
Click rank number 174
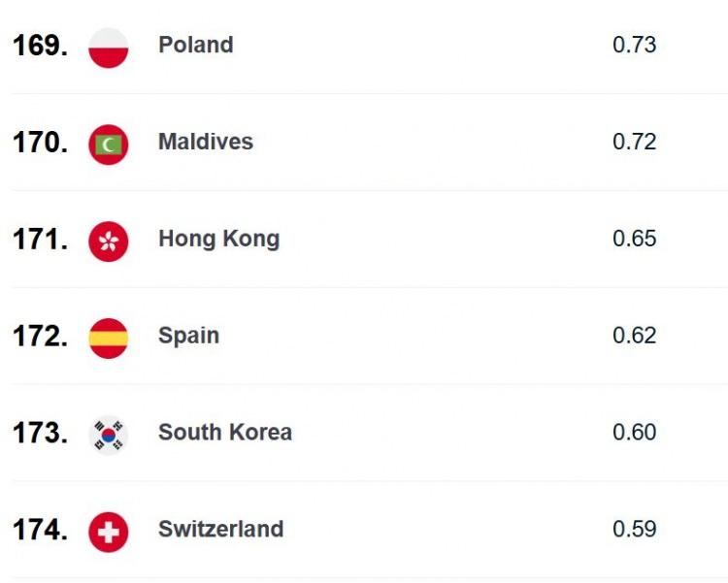pyautogui.click(x=41, y=530)
